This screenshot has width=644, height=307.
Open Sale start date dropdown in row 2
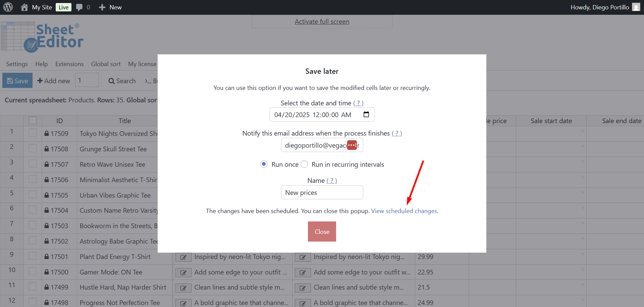click(583, 147)
